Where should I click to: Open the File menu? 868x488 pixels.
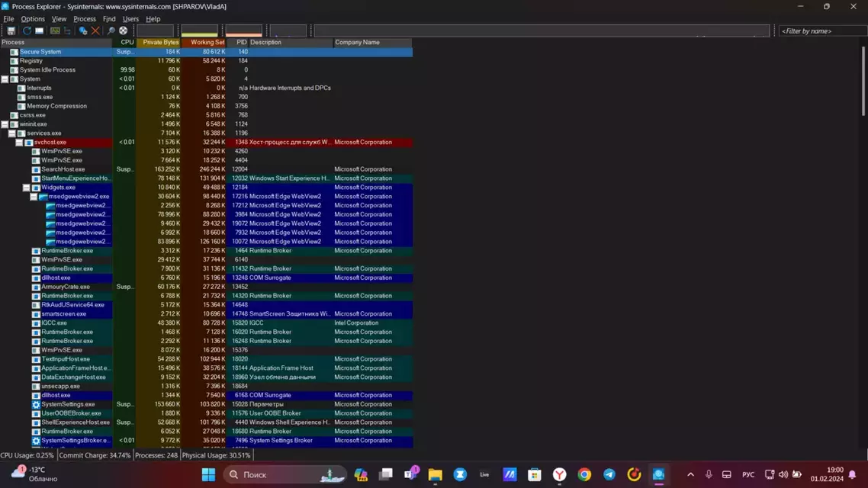(x=9, y=19)
